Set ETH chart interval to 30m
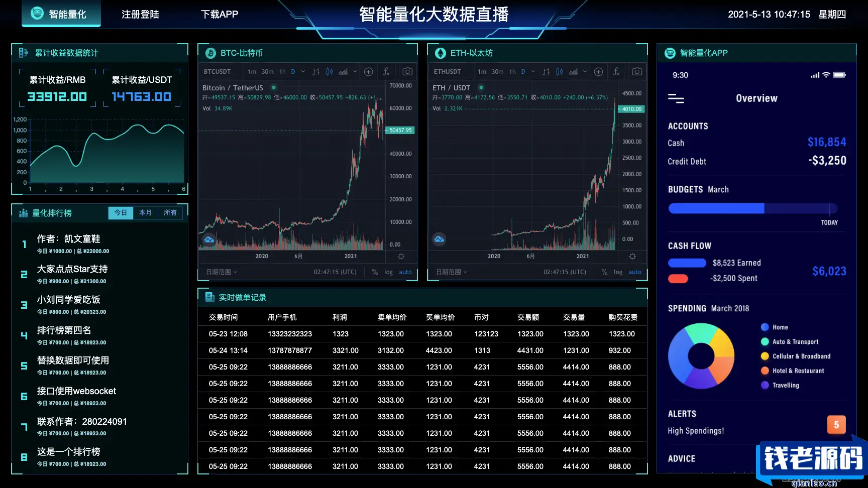Screen dimensions: 868x488 (x=497, y=72)
